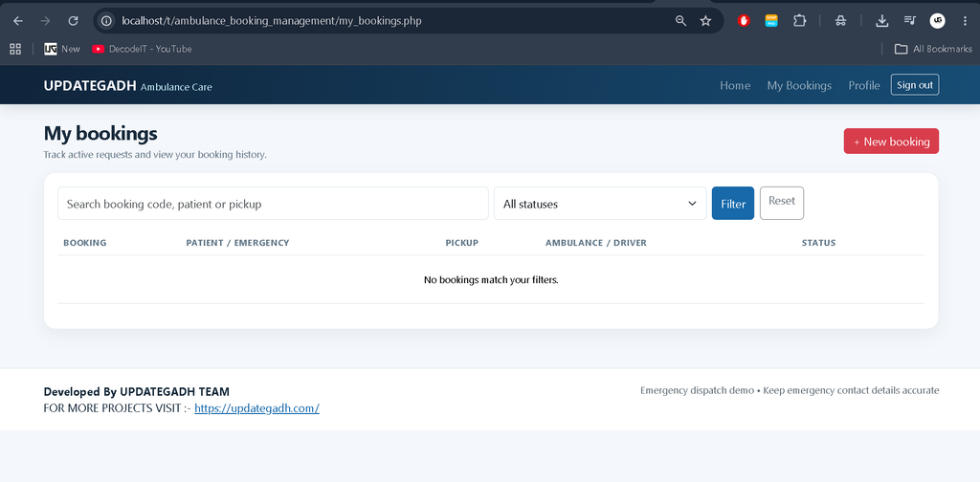Open the New bookmark
980x482 pixels.
click(62, 49)
